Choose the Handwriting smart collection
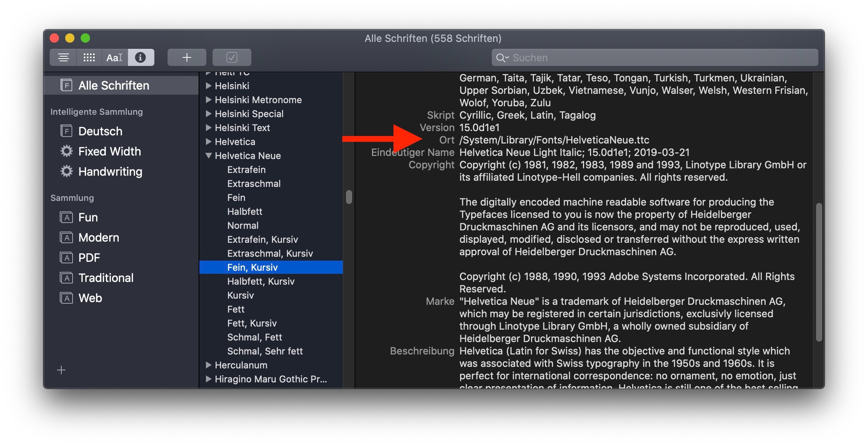The image size is (868, 446). 110,171
